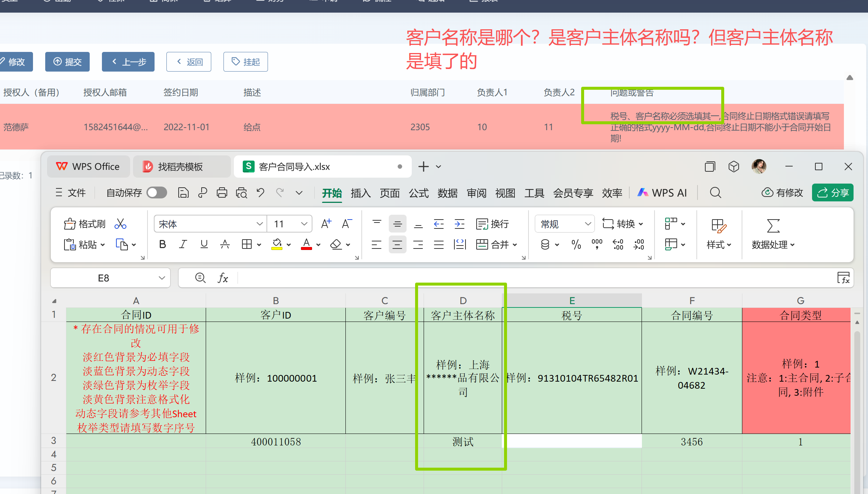Expand the font size 11 dropdown

point(304,224)
